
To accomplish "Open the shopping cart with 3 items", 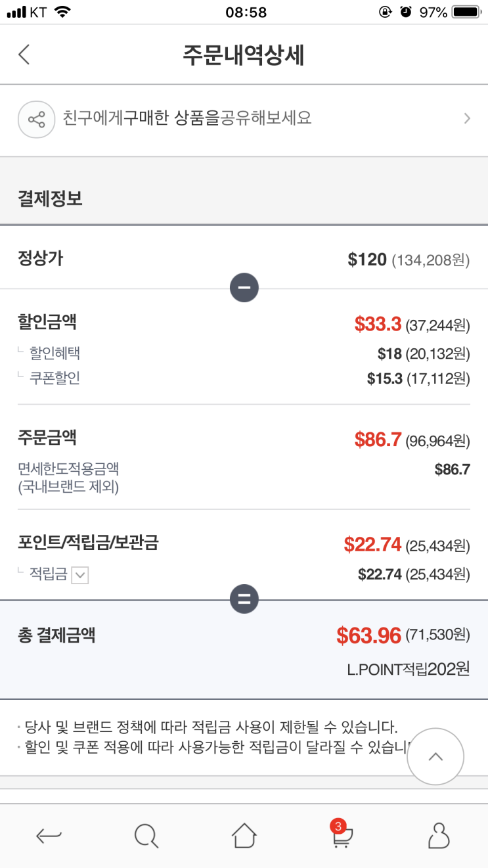I will coord(341,834).
